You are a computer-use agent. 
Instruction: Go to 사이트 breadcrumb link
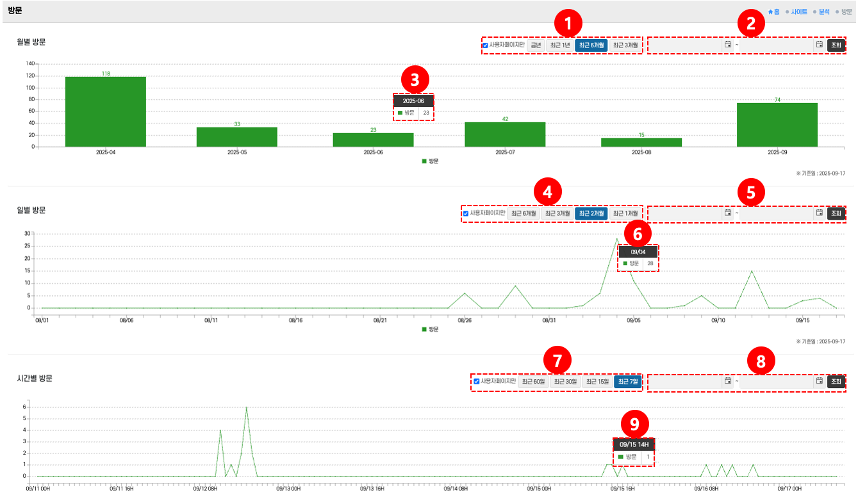coord(799,12)
